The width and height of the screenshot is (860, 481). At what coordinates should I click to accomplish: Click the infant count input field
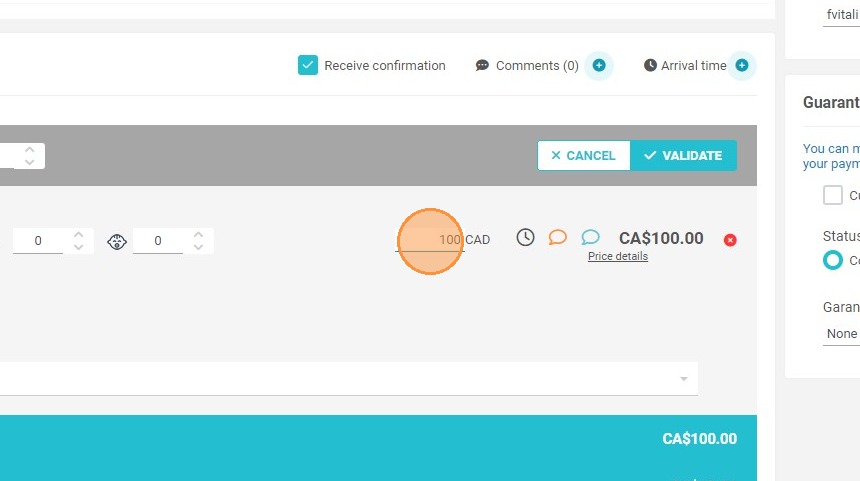pyautogui.click(x=157, y=241)
